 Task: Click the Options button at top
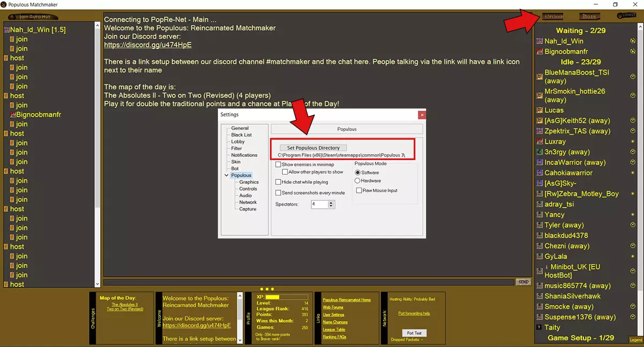(x=553, y=16)
